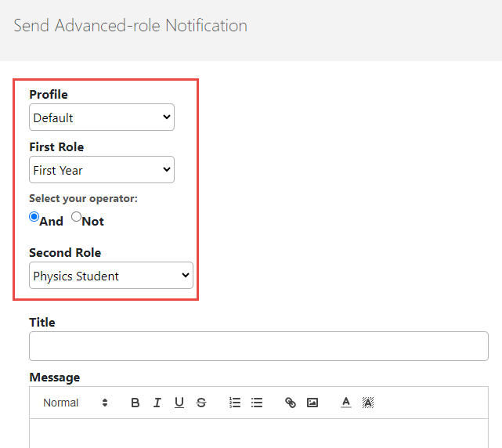Open the Normal text style picker
This screenshot has height=448, width=502.
pyautogui.click(x=75, y=403)
